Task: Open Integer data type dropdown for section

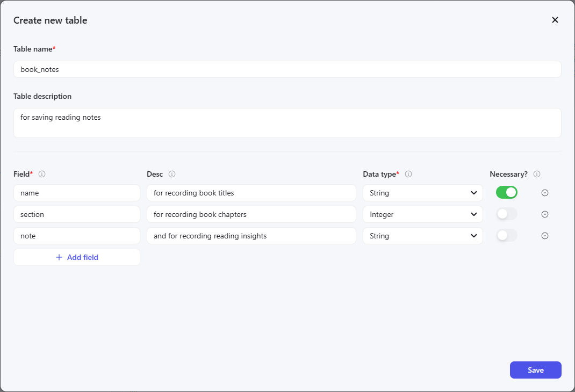Action: pos(422,214)
